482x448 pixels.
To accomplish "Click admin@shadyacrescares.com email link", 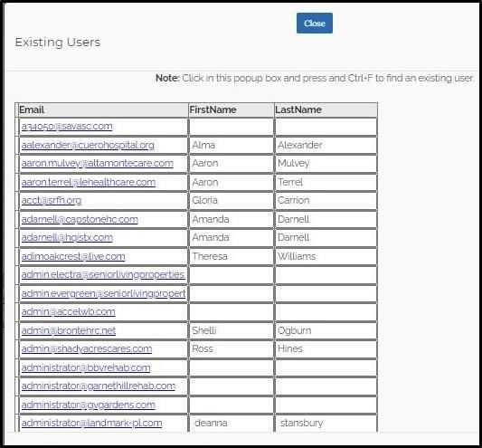I will pyautogui.click(x=87, y=348).
